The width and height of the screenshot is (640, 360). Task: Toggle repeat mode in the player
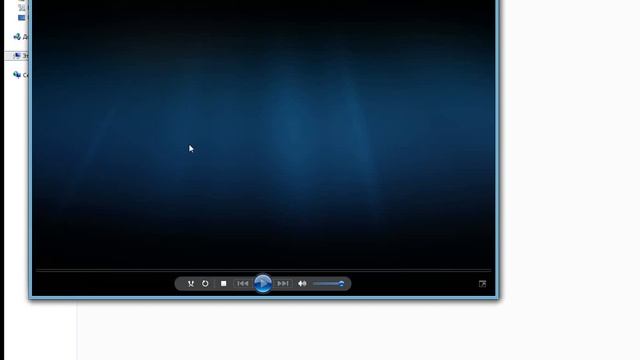click(x=205, y=284)
